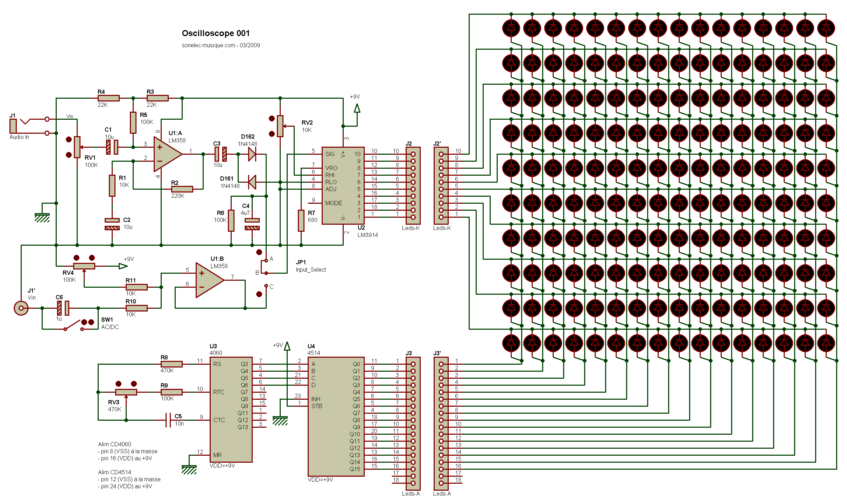847x504 pixels.
Task: Click the 'MR' pin label on U3
Action: point(217,455)
